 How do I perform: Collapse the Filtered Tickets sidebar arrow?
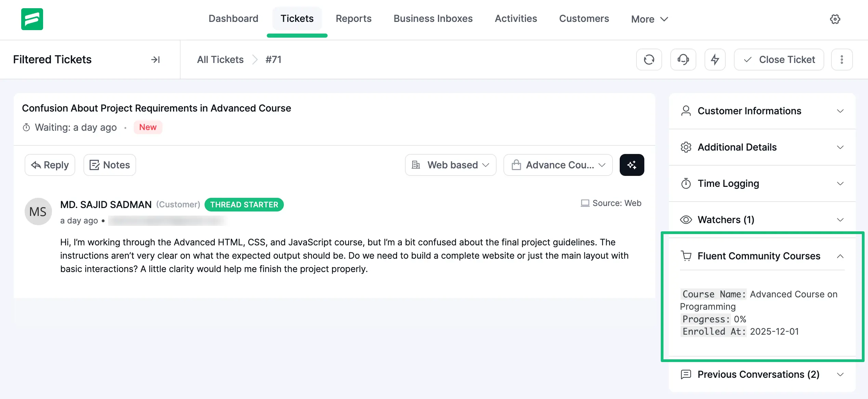click(x=155, y=60)
